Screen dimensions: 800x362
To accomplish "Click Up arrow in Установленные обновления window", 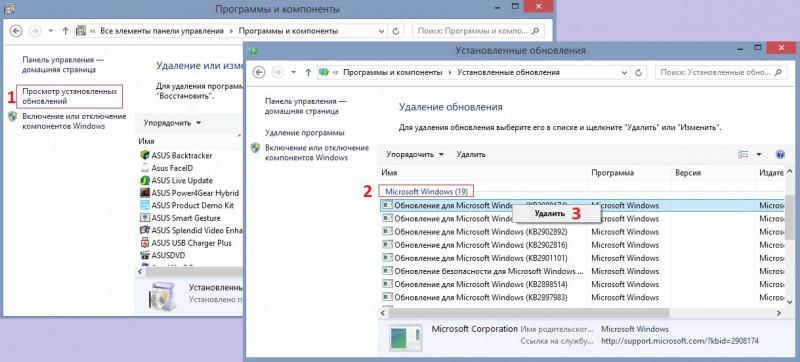I will coord(308,72).
